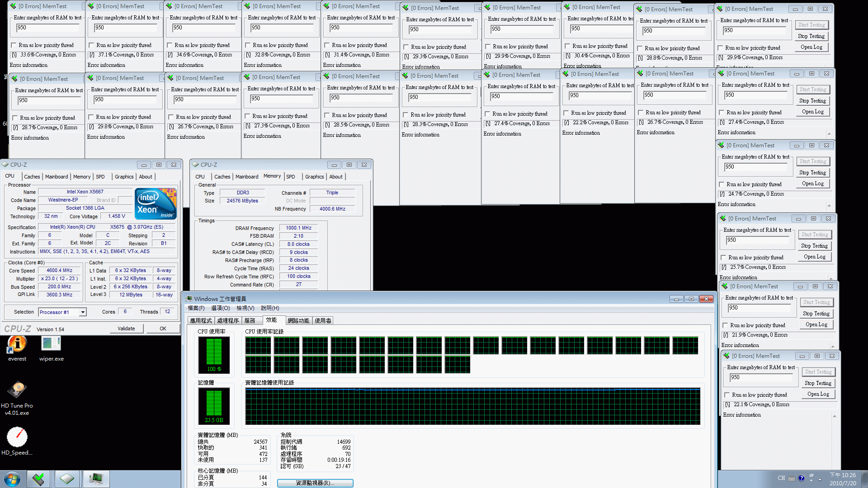Open the 檔案(F) menu in Task Manager
This screenshot has width=868, height=488.
pos(196,308)
